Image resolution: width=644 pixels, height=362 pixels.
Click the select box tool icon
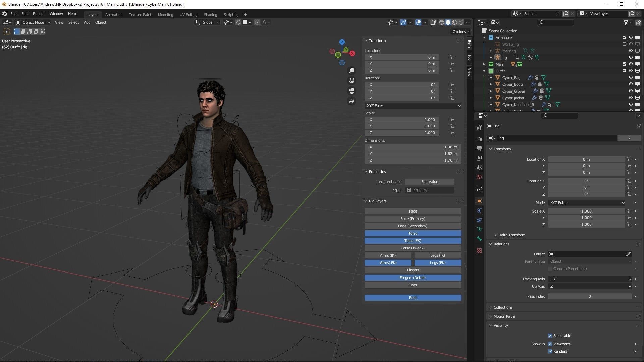click(6, 32)
